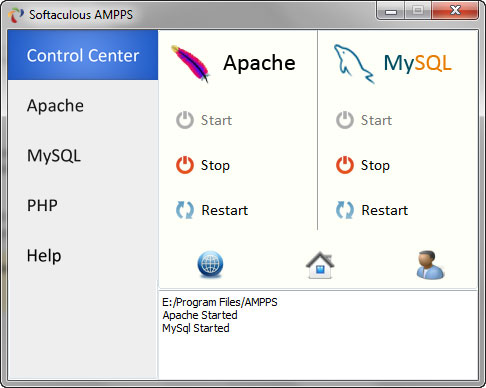The height and width of the screenshot is (388, 486).
Task: Close the Softaculous AMPPS window
Action: point(455,11)
